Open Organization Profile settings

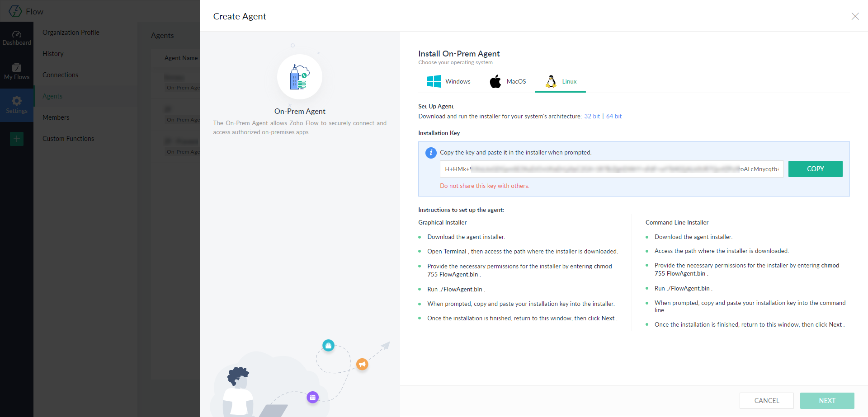point(71,33)
